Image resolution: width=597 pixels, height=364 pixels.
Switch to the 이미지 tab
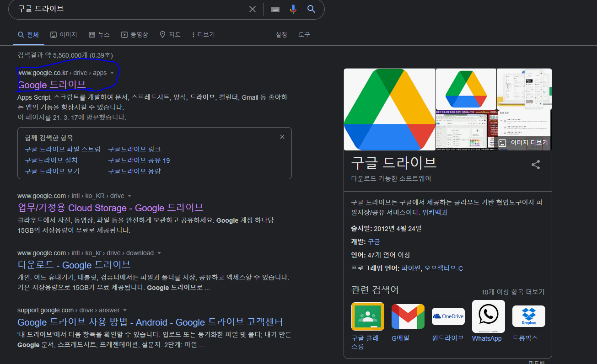[64, 35]
